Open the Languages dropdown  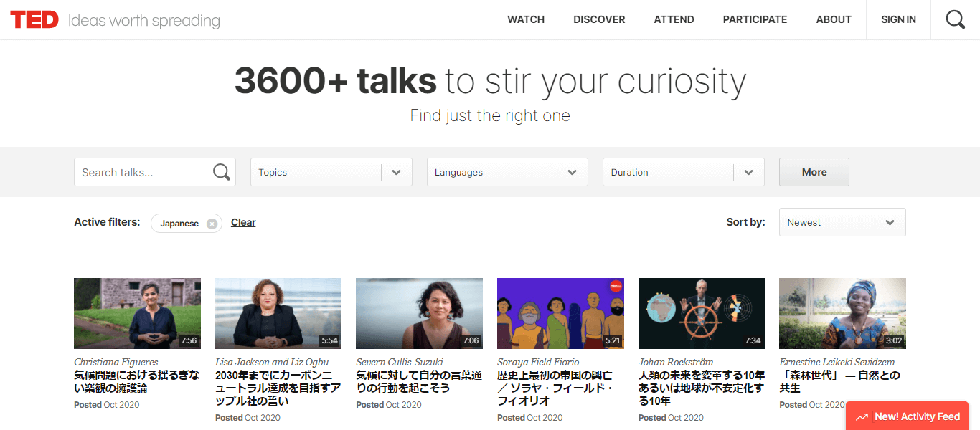[x=508, y=172]
